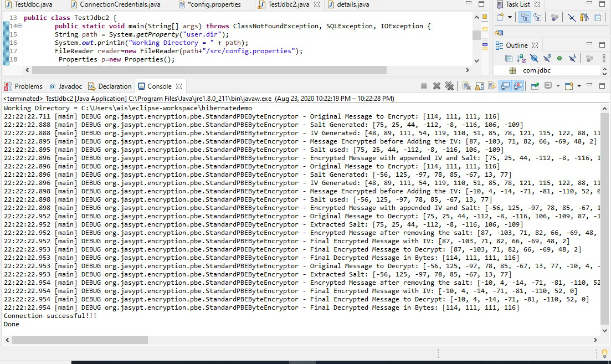Image resolution: width=611 pixels, height=364 pixels.
Task: Click Display Selected Console icon
Action: [548, 86]
